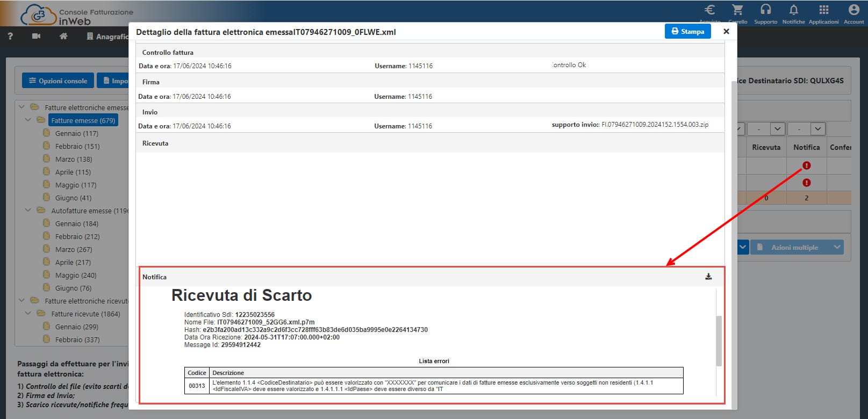868x419 pixels.
Task: Open Giugno (41) folder
Action: click(73, 198)
